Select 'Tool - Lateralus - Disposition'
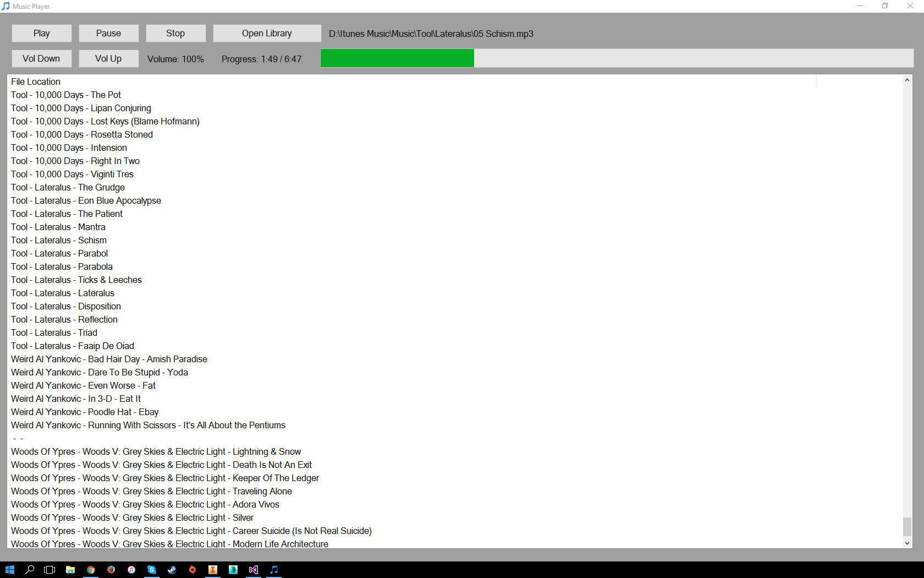The height and width of the screenshot is (578, 924). pos(66,306)
